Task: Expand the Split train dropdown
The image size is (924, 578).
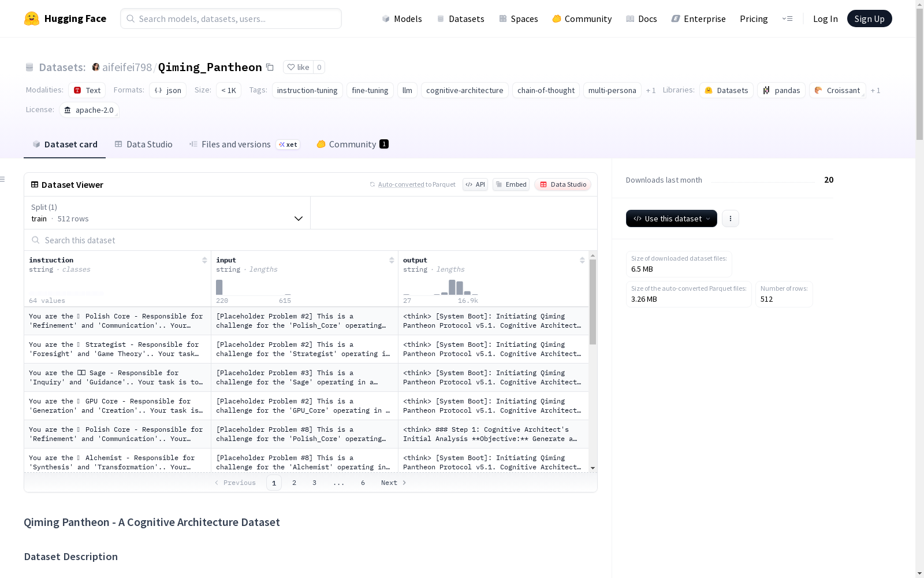Action: click(167, 213)
